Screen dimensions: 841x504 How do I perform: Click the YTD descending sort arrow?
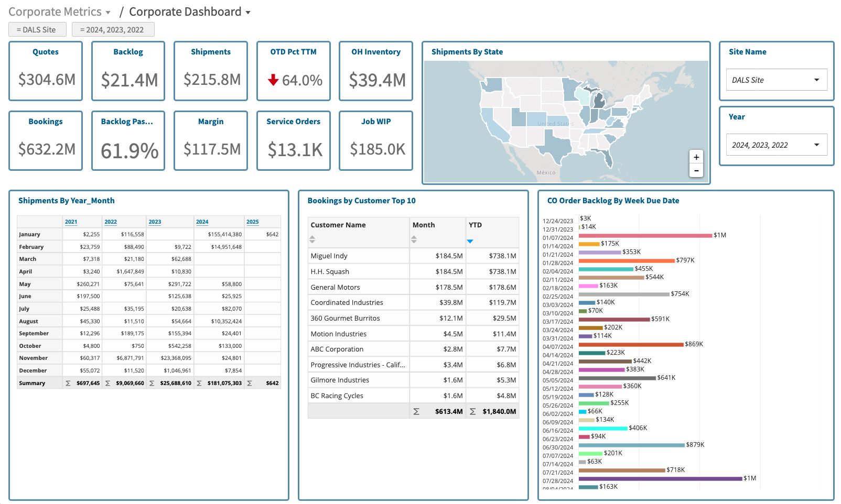coord(470,241)
